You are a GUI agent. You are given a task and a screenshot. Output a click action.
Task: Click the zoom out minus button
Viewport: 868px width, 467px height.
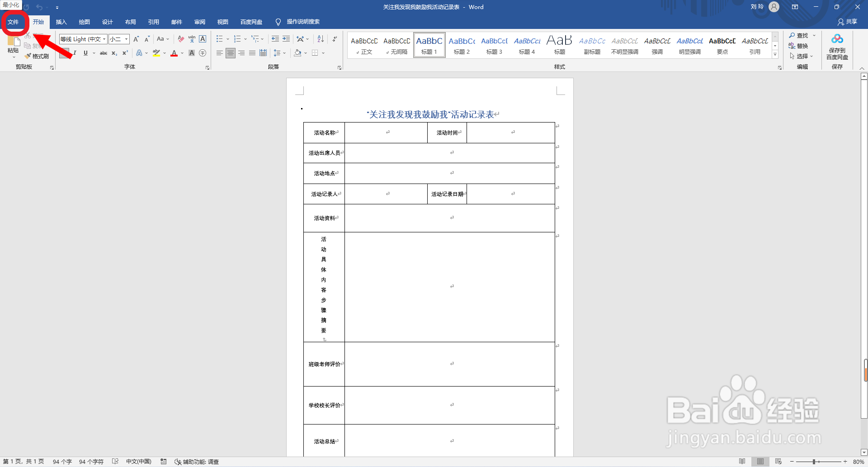click(x=792, y=462)
